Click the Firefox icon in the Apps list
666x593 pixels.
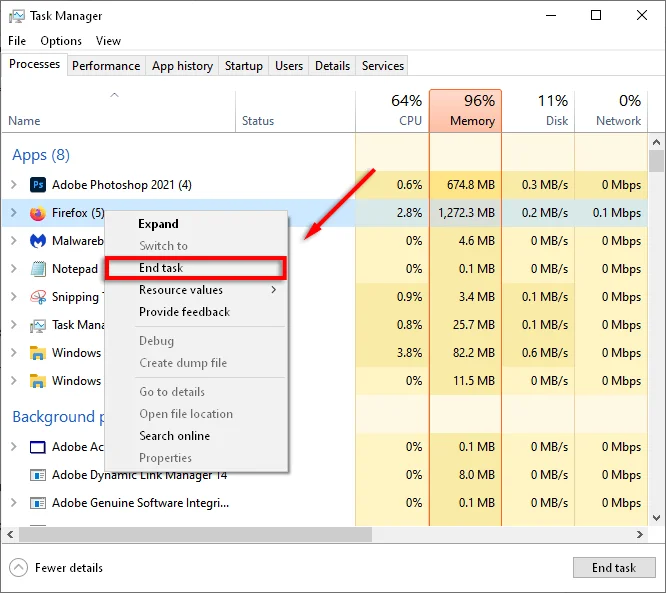tap(38, 213)
